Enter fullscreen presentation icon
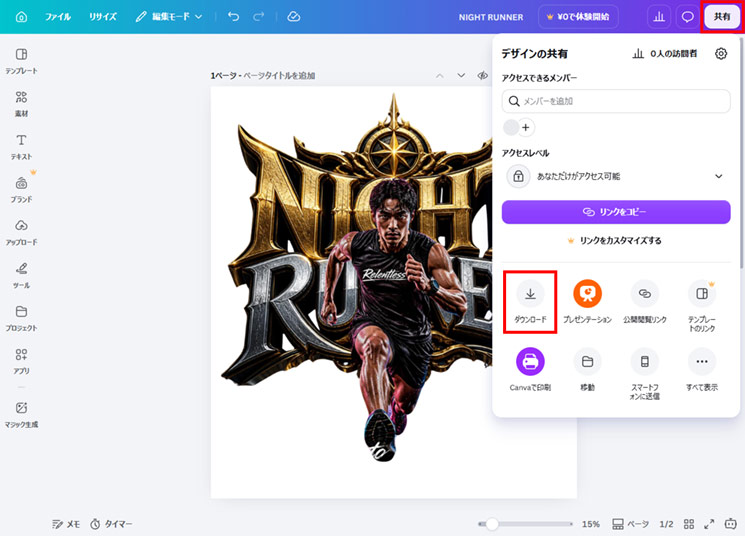745x536 pixels. (709, 524)
